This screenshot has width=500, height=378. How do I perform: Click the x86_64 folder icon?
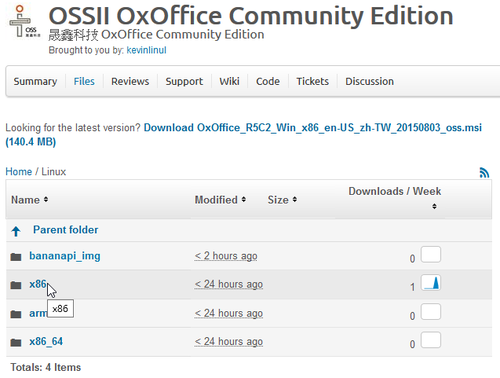pyautogui.click(x=16, y=342)
